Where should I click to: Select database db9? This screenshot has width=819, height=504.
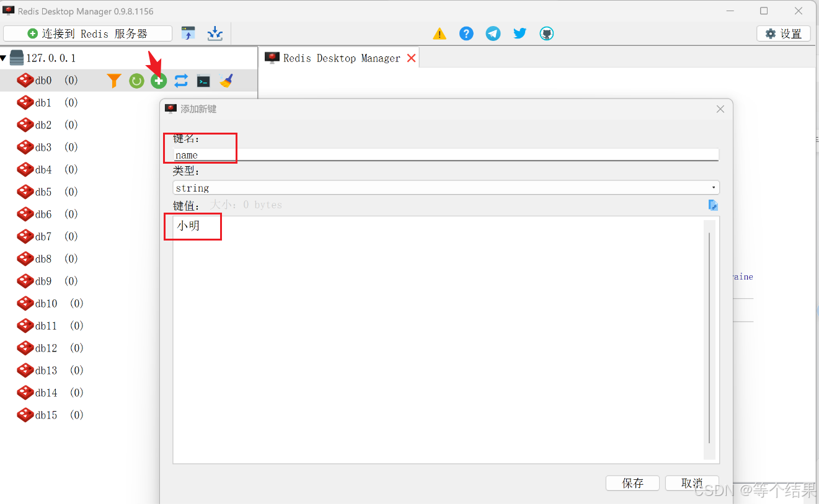[x=47, y=281]
